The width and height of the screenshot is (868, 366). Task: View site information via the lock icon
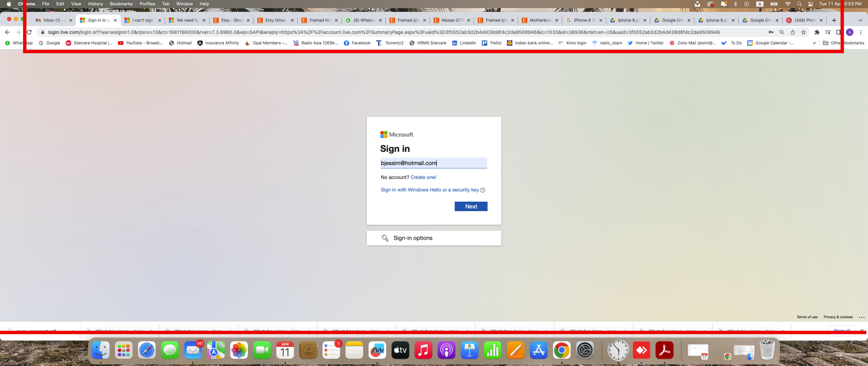[43, 32]
